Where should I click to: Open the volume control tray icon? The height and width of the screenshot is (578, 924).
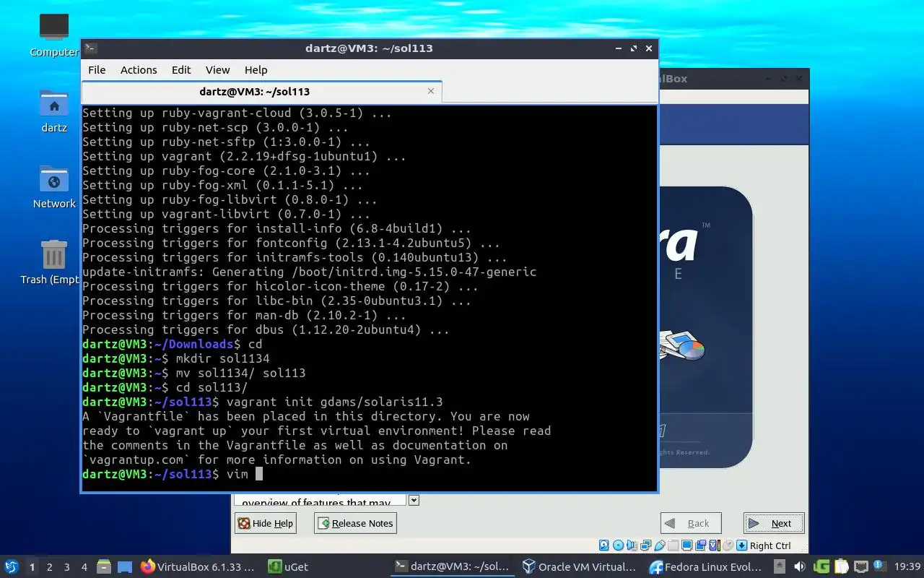click(800, 566)
